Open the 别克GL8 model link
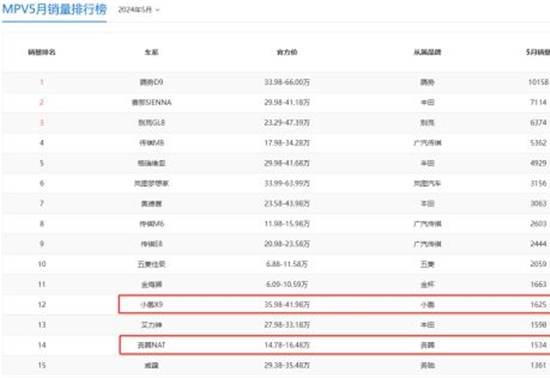Viewport: 550px width, 378px height. point(152,123)
